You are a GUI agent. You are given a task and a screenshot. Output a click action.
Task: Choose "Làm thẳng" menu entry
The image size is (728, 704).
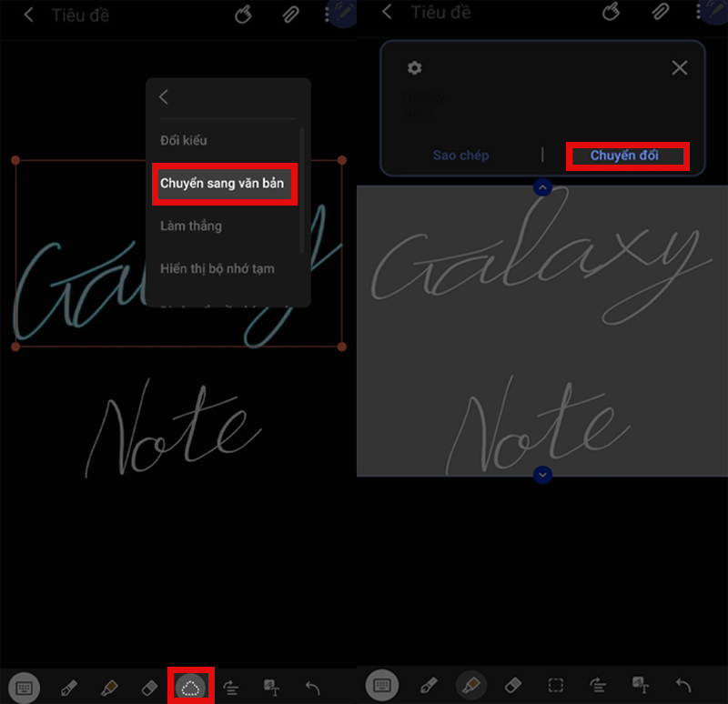(x=191, y=226)
